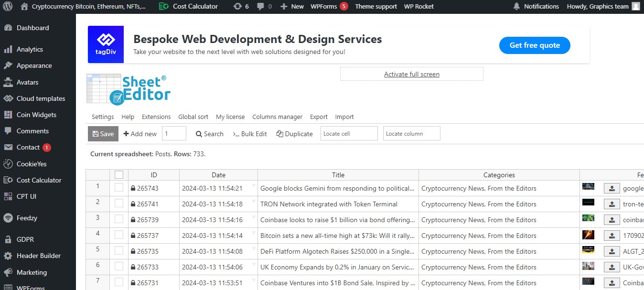
Task: Click the featured image thumbnail in row 5
Action: point(588,250)
